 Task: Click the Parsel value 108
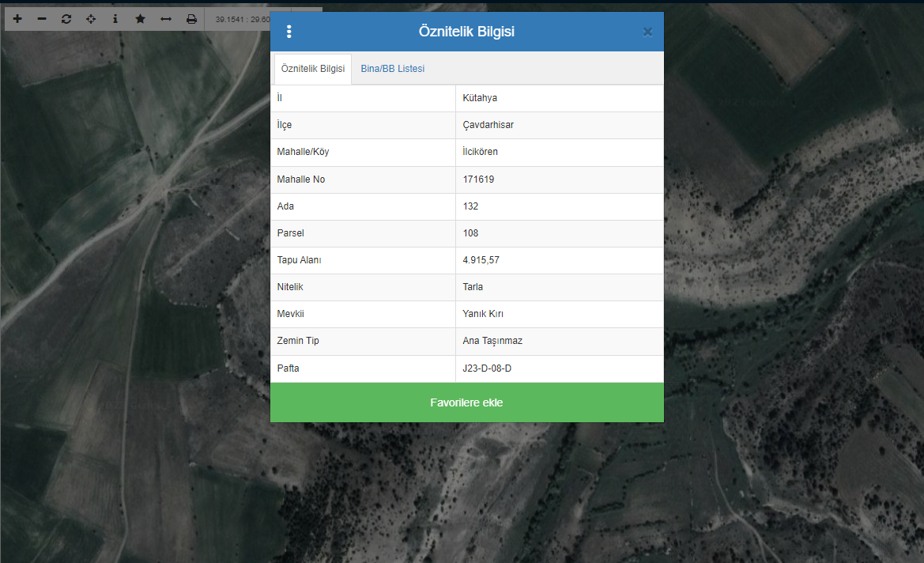(x=471, y=233)
